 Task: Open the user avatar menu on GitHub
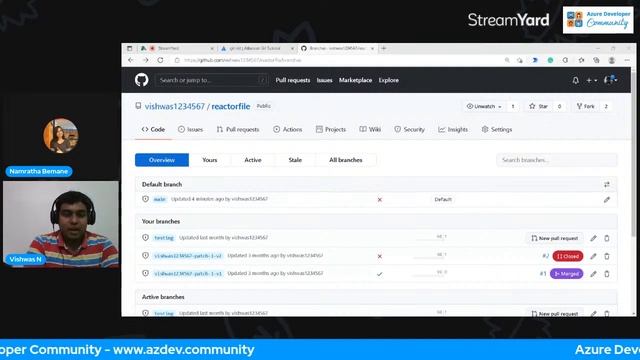[x=611, y=80]
